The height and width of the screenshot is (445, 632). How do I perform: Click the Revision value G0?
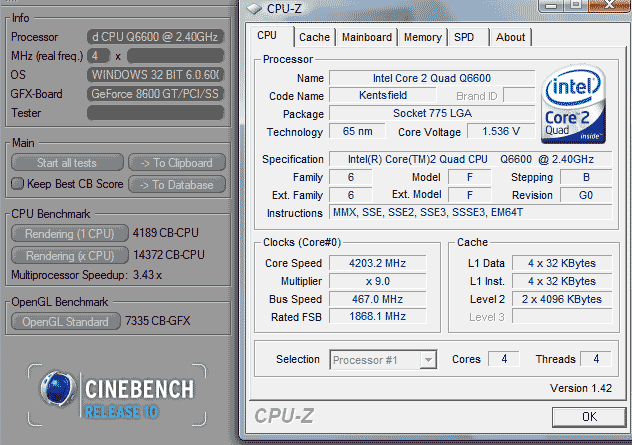pyautogui.click(x=586, y=195)
